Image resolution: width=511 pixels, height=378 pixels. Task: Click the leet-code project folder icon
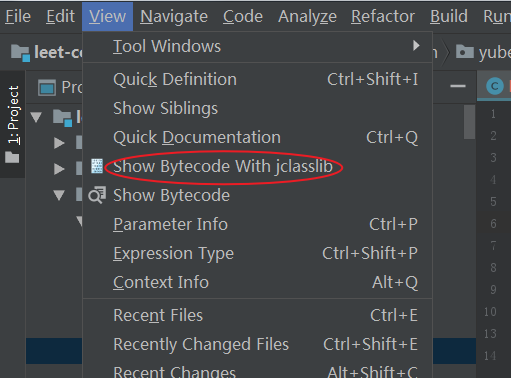click(x=20, y=53)
